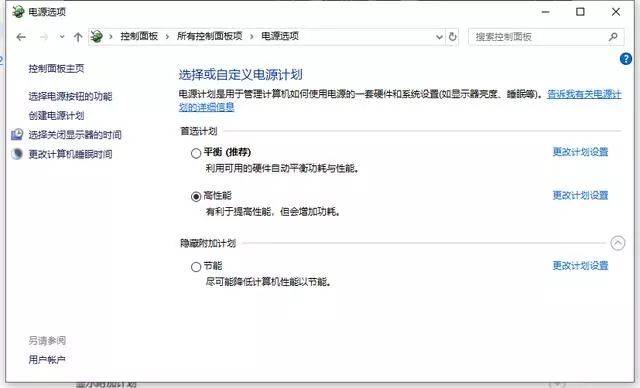Click the 所有控制面板项 breadcrumb

[x=209, y=36]
